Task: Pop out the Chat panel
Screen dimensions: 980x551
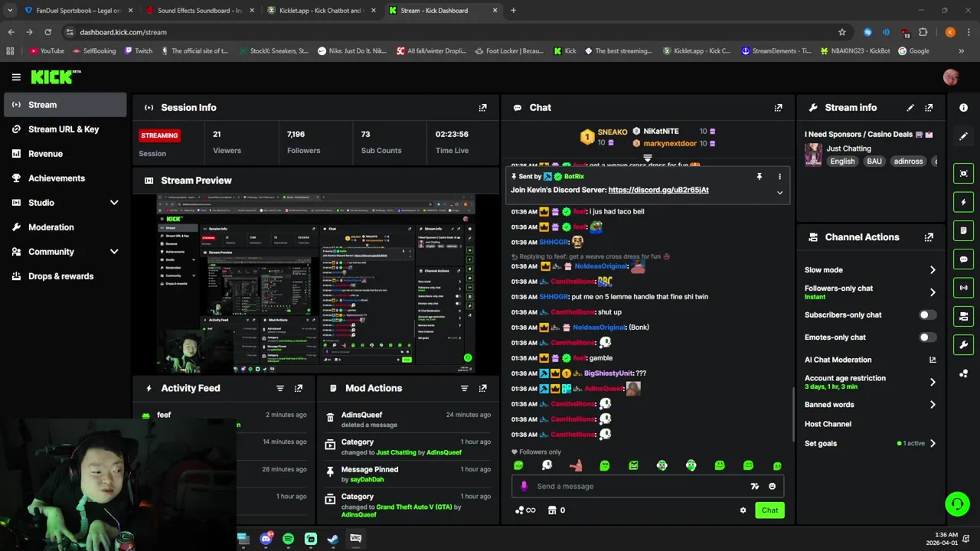Action: [x=778, y=108]
